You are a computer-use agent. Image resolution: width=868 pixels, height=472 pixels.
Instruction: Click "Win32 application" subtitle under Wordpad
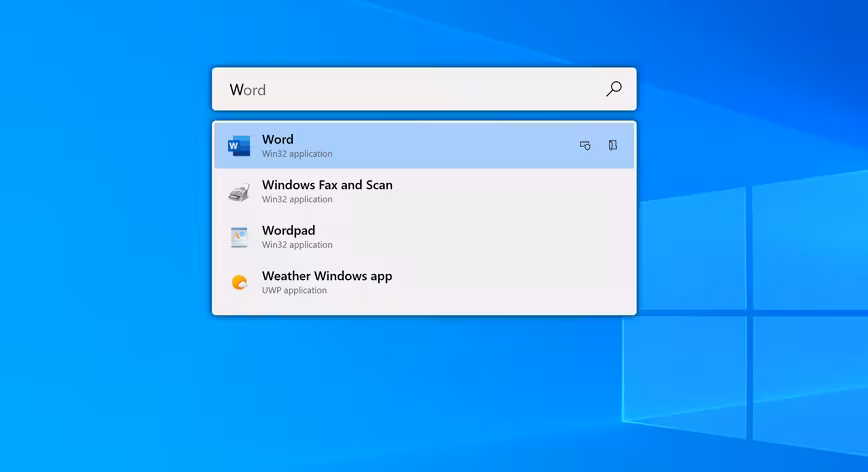297,245
